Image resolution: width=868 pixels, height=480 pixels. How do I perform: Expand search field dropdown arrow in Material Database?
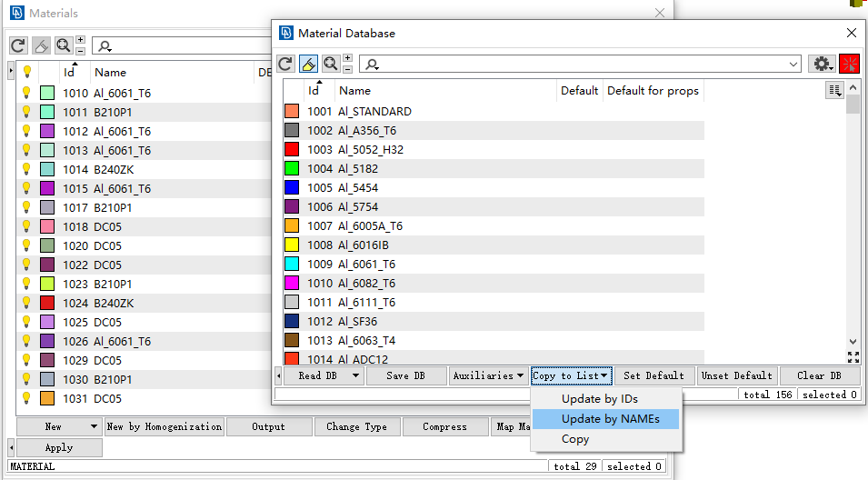point(793,65)
